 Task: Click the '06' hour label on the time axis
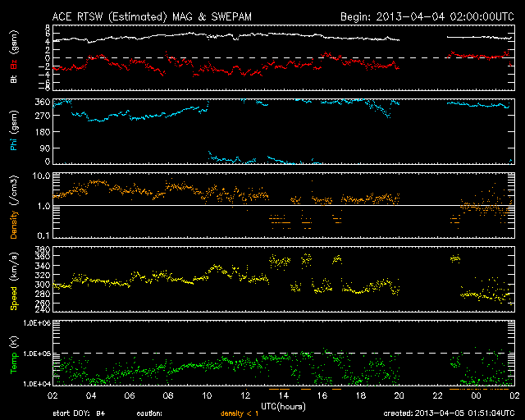(130, 396)
